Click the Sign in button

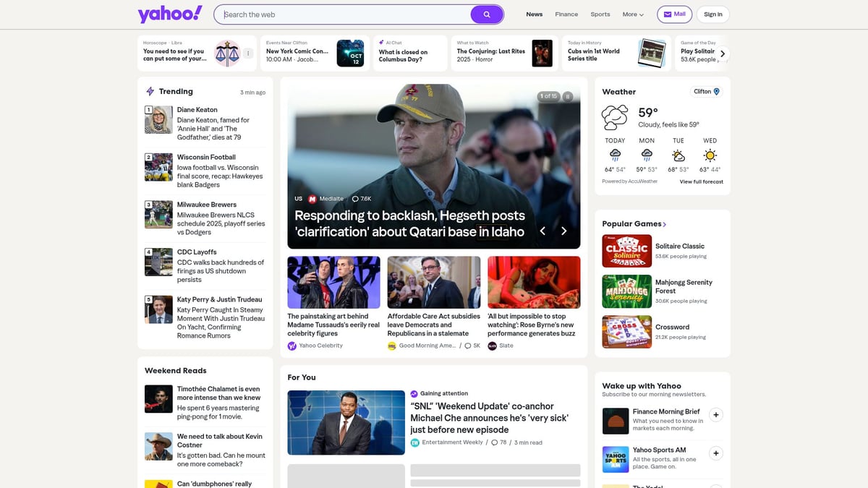click(713, 14)
